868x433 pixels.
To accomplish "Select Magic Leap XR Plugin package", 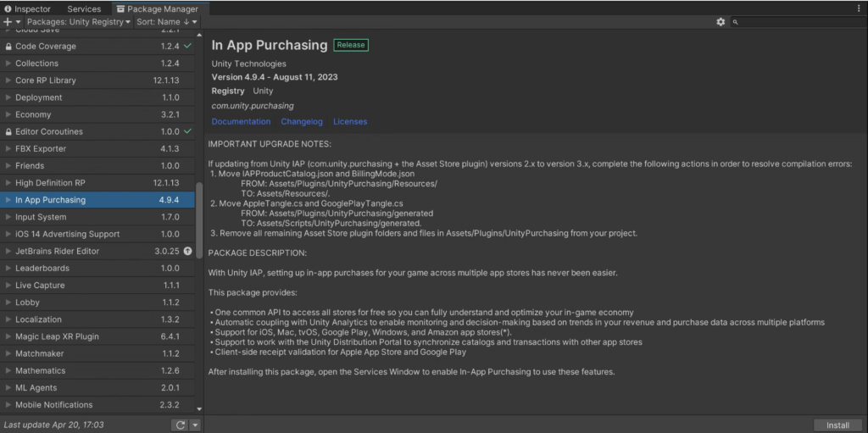I will [97, 336].
